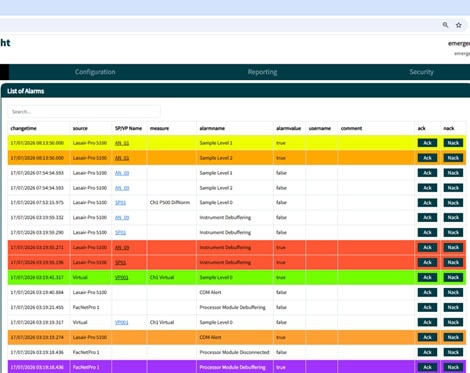Open SP01 link in red Instrument Debuffering row
Screen dimensions: 470x373
point(120,263)
